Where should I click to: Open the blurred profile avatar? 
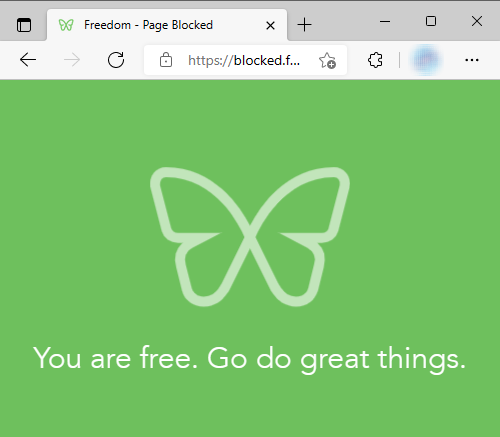pyautogui.click(x=426, y=60)
